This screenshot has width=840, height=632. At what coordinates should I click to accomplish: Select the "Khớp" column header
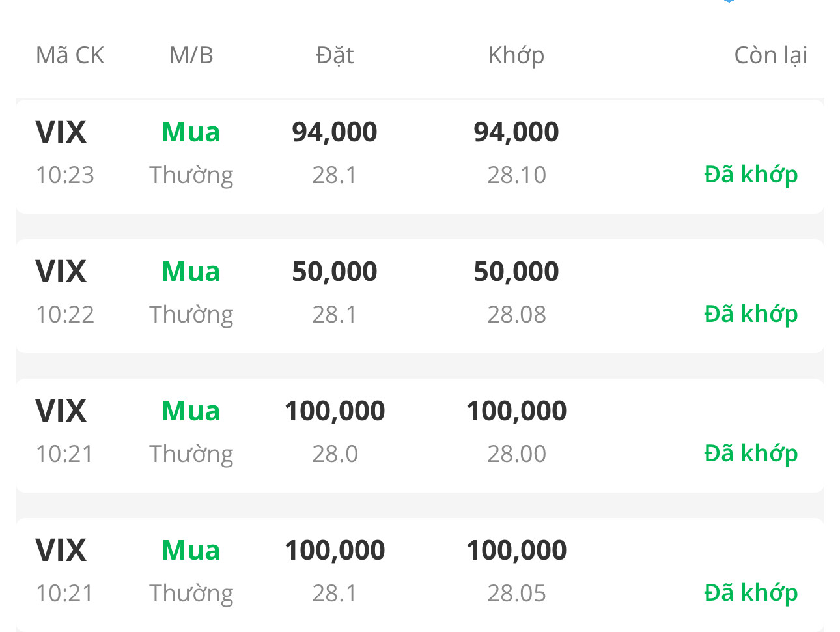516,55
